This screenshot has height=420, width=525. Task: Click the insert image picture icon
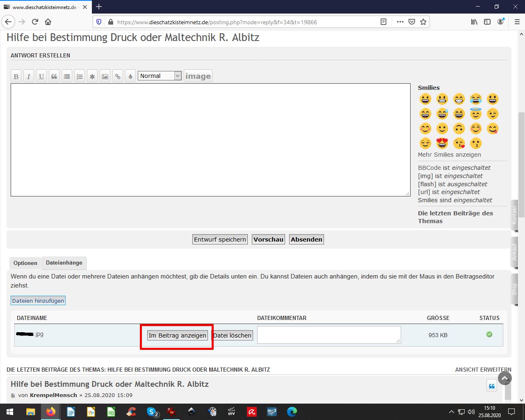tap(105, 76)
